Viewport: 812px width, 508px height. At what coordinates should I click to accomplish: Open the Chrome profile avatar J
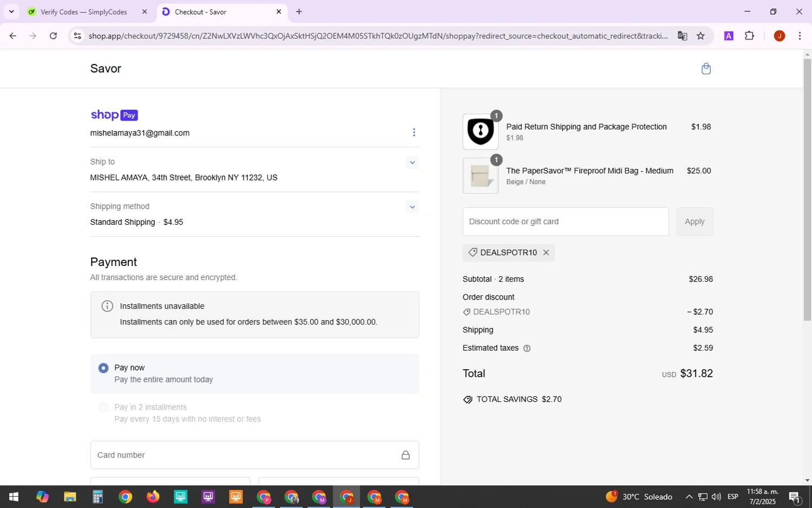pos(780,36)
